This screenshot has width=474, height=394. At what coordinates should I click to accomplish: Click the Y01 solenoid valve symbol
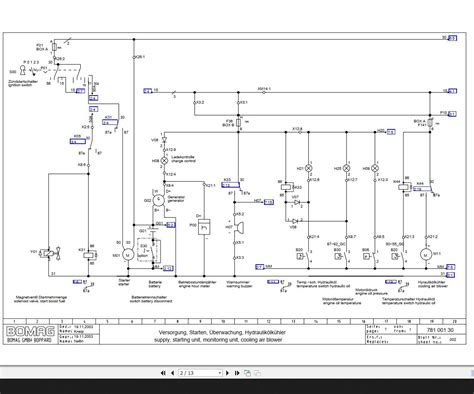[x=50, y=253]
